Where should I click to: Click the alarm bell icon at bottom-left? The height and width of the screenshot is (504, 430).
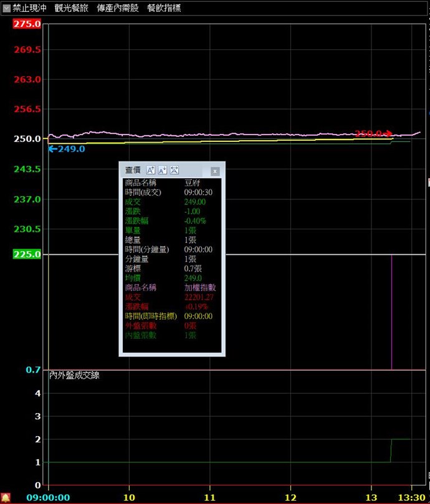[6, 497]
